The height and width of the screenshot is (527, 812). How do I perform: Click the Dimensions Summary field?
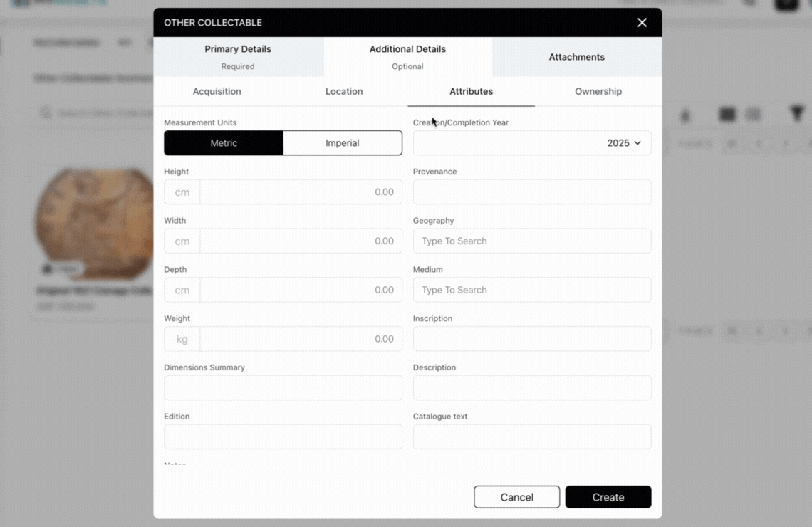point(283,388)
